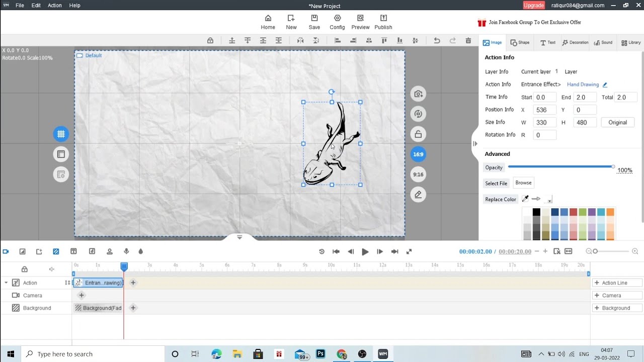
Task: Adjust the Opacity slider
Action: pyautogui.click(x=560, y=166)
